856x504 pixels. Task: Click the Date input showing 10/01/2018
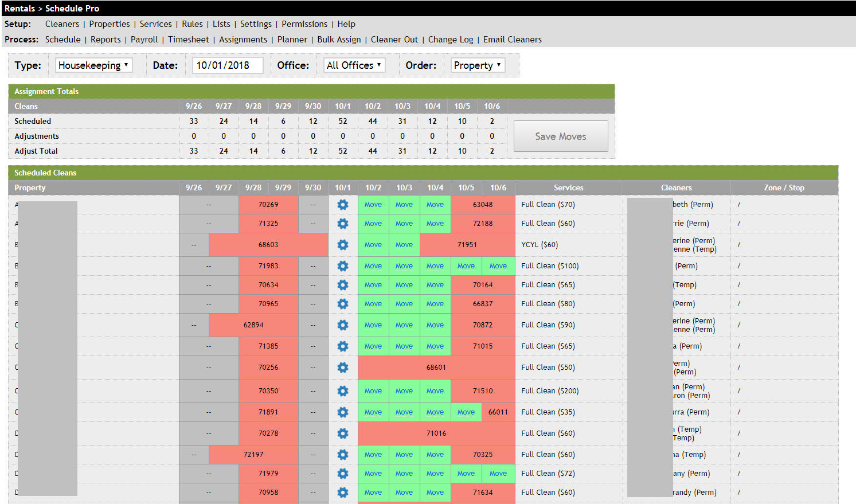[x=227, y=65]
